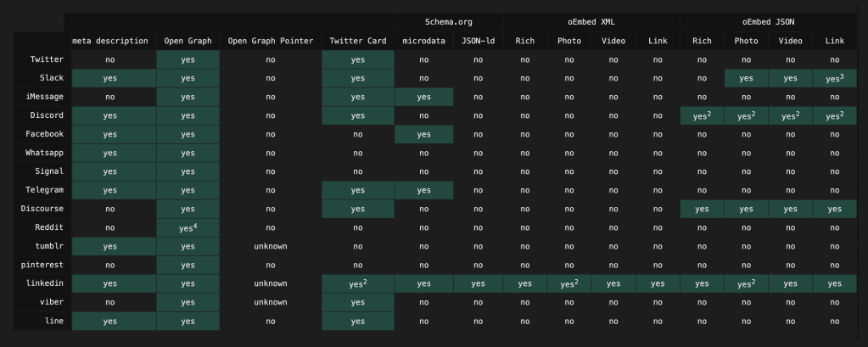
Task: Select the "Open Graph Pointer" column header
Action: 270,41
